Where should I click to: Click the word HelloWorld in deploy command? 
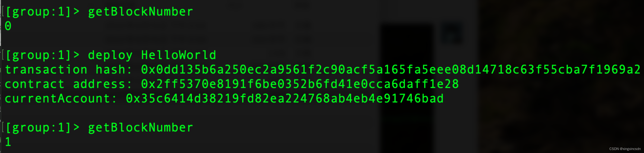point(179,55)
